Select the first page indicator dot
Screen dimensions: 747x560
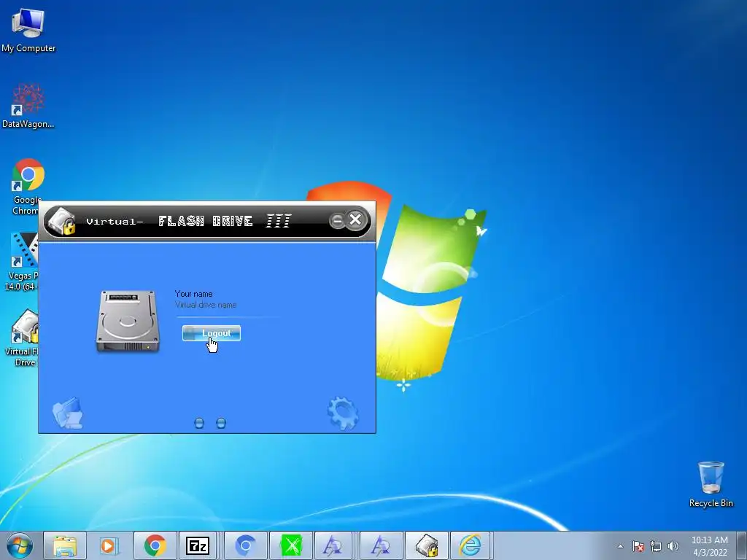click(199, 423)
